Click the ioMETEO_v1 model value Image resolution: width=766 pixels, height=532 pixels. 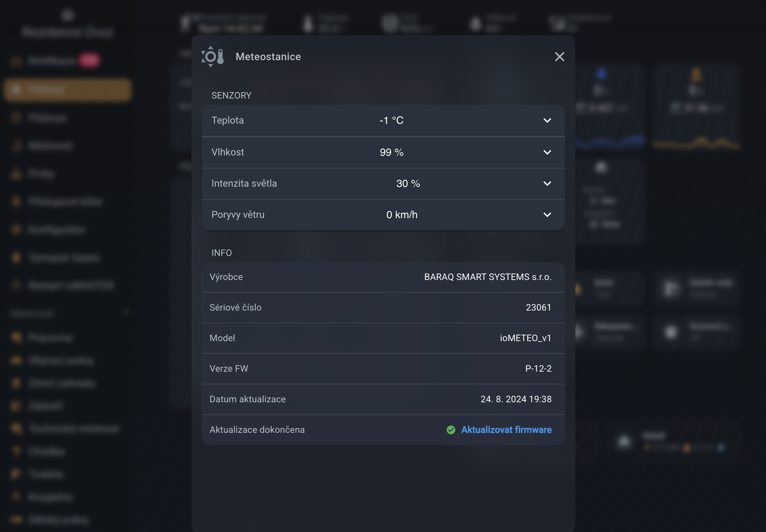point(525,338)
